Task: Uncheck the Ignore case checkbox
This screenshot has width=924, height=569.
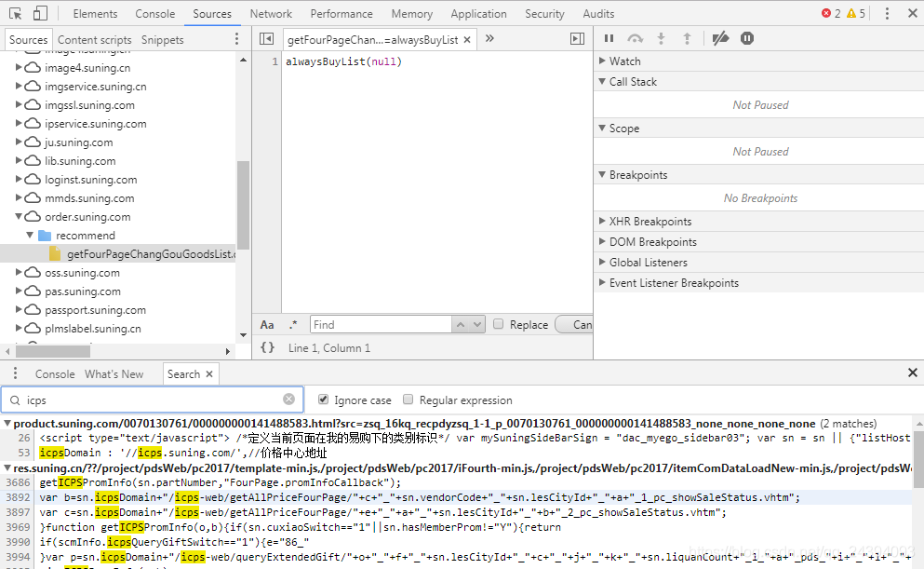Action: pos(323,400)
